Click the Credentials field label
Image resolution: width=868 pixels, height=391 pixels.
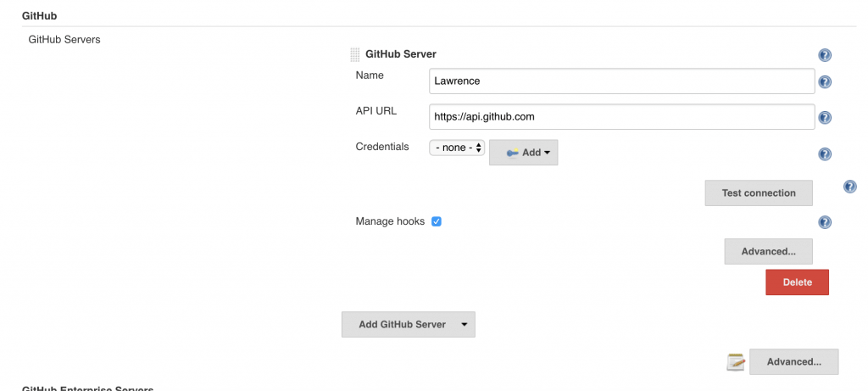(381, 147)
